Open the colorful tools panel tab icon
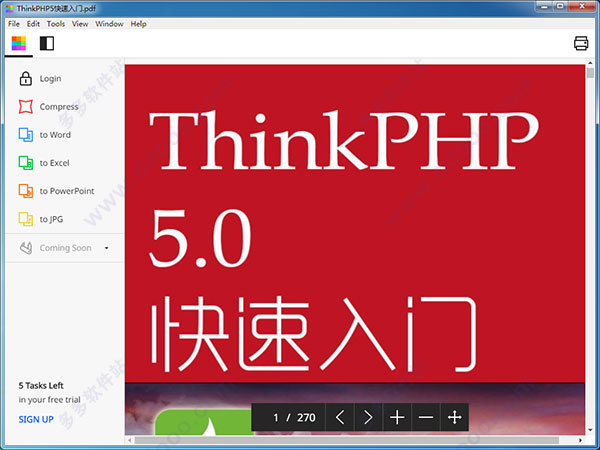Image resolution: width=600 pixels, height=450 pixels. point(18,43)
